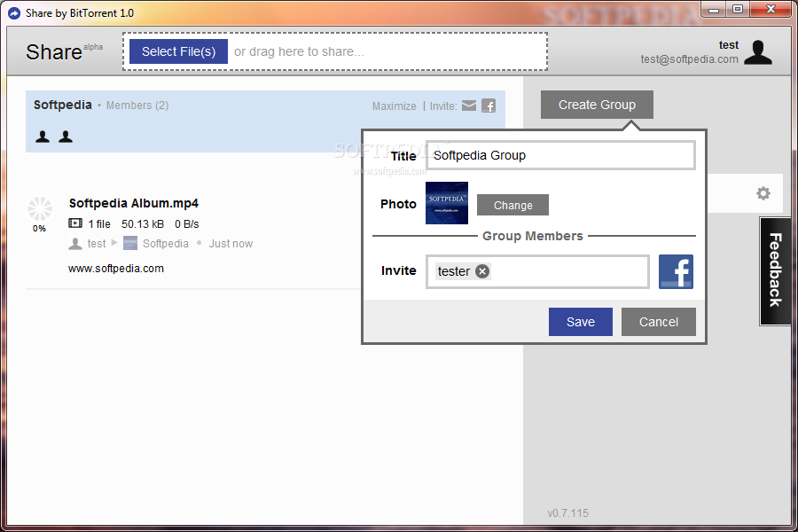Open the test user profile icon
This screenshot has width=798, height=532.
[x=758, y=52]
